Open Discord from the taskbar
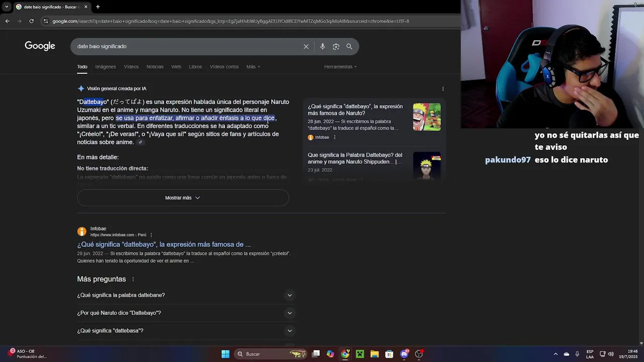This screenshot has height=362, width=644. (x=404, y=354)
